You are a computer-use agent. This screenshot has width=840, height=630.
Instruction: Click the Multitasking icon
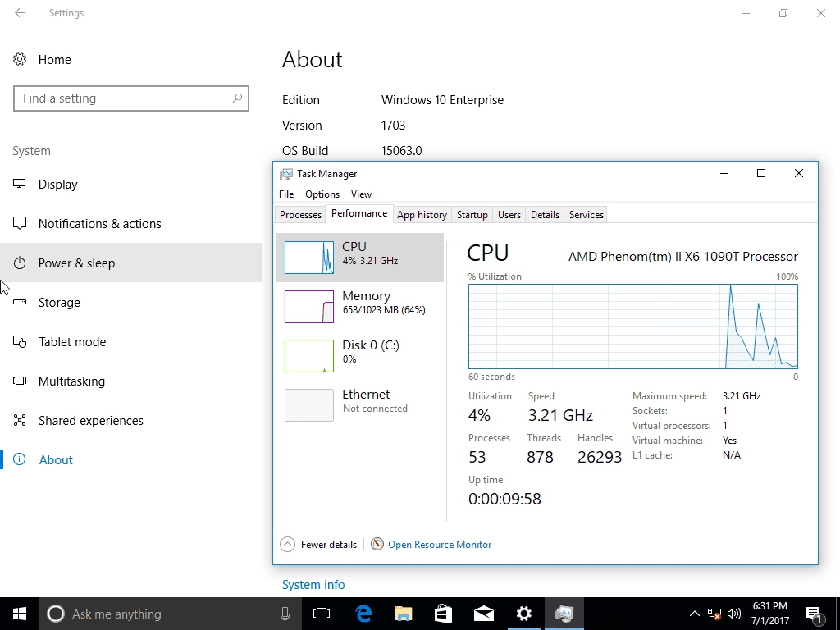[20, 381]
